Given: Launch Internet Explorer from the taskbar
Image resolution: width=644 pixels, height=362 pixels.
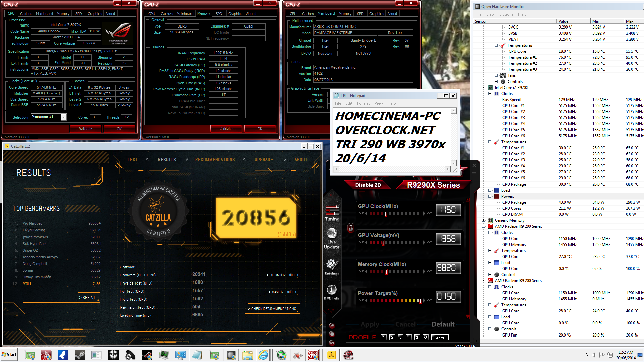Looking at the screenshot, I should [x=264, y=355].
